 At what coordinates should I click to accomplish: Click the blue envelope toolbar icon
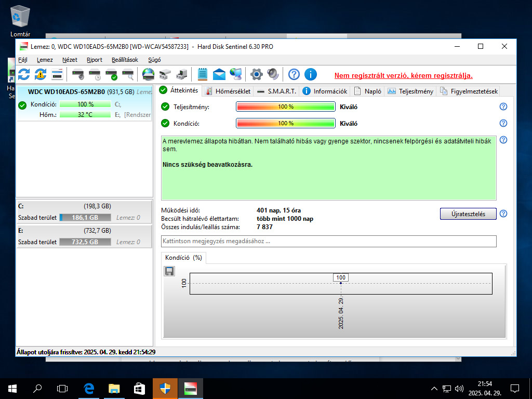click(x=219, y=74)
